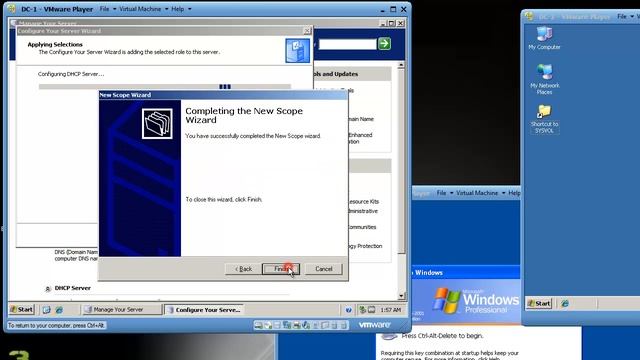Click Configure Your Server Wizard header icon
The width and height of the screenshot is (640, 360).
[x=298, y=51]
